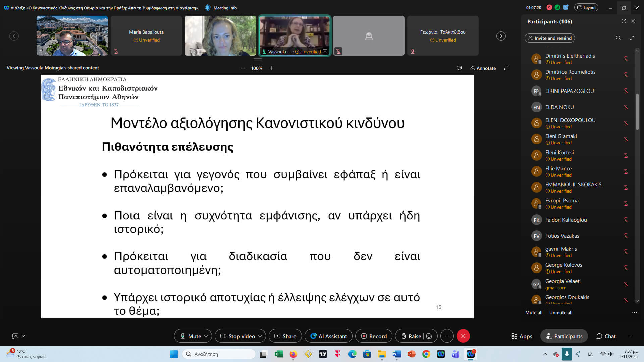Open the Annotate tool
Screen dimensions: 644x362
(x=483, y=68)
